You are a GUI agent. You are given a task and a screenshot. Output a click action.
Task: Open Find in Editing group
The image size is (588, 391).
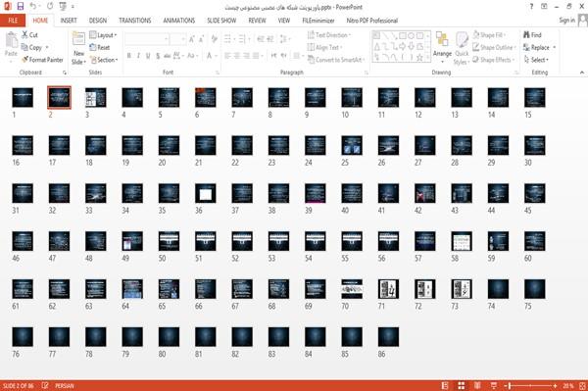tap(532, 35)
